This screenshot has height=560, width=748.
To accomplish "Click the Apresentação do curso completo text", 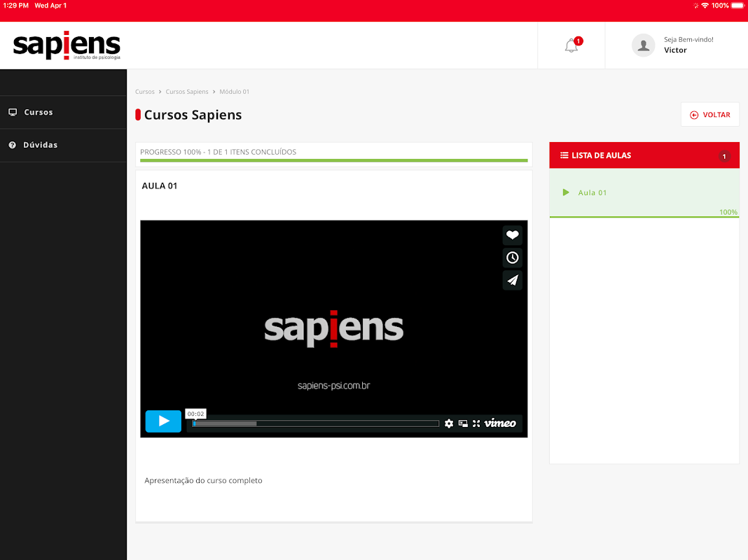I will [x=203, y=480].
